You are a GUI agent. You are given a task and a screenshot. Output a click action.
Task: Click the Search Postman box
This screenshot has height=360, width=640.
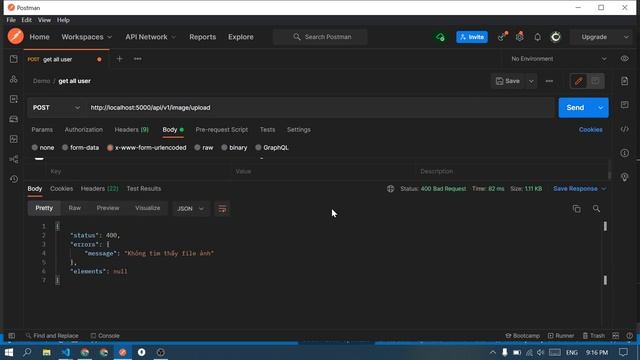tap(320, 37)
